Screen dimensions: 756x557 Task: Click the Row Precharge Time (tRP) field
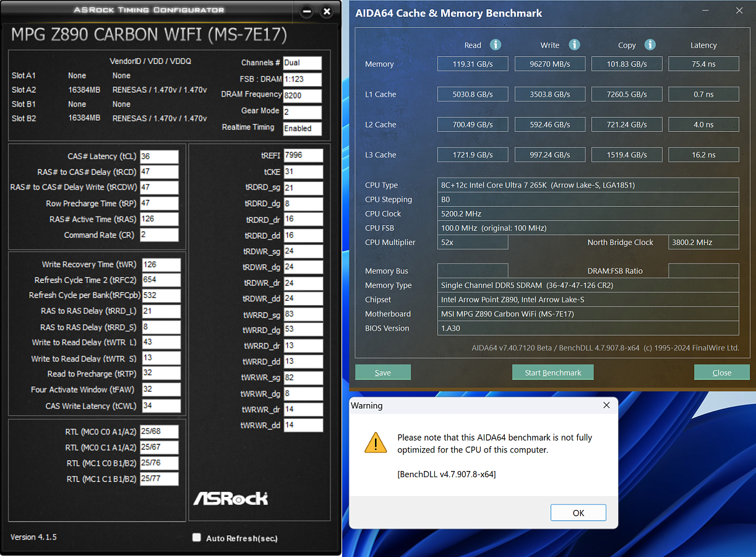(159, 204)
